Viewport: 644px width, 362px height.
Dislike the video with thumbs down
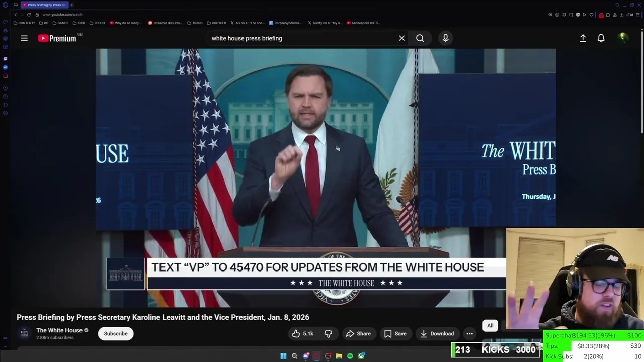[x=328, y=334]
